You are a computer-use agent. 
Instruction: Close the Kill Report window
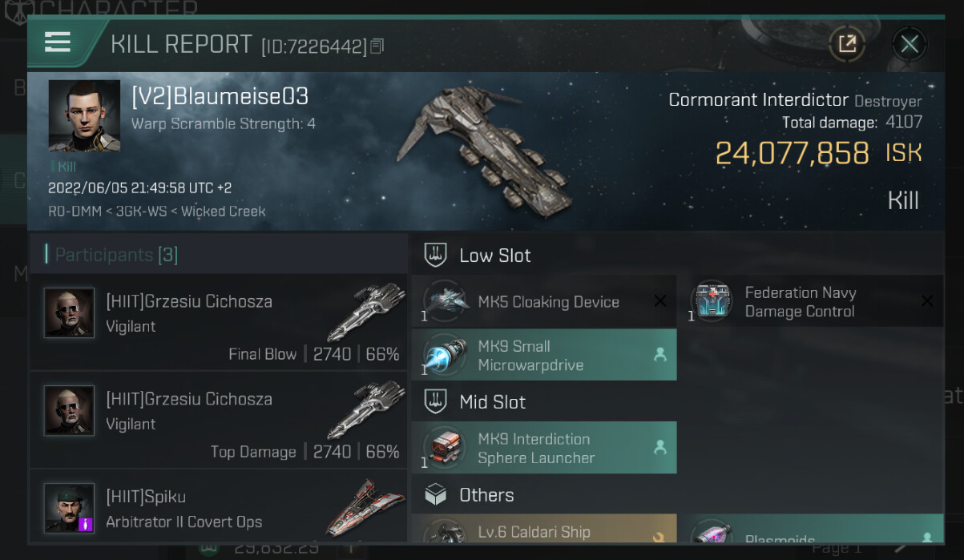(909, 43)
